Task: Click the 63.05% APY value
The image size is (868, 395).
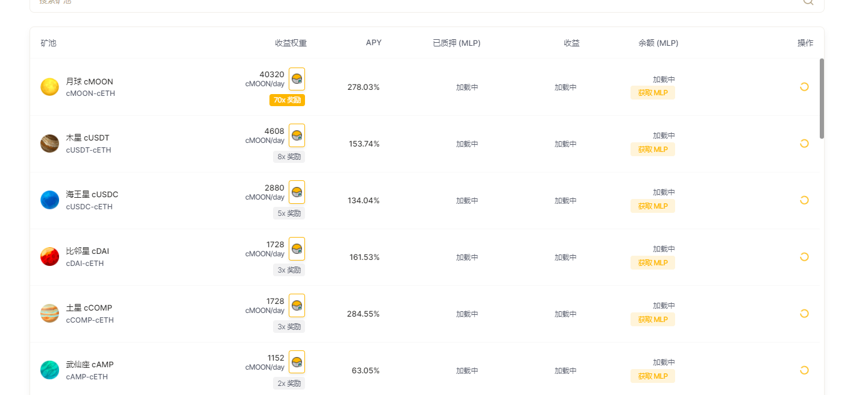Action: [366, 371]
